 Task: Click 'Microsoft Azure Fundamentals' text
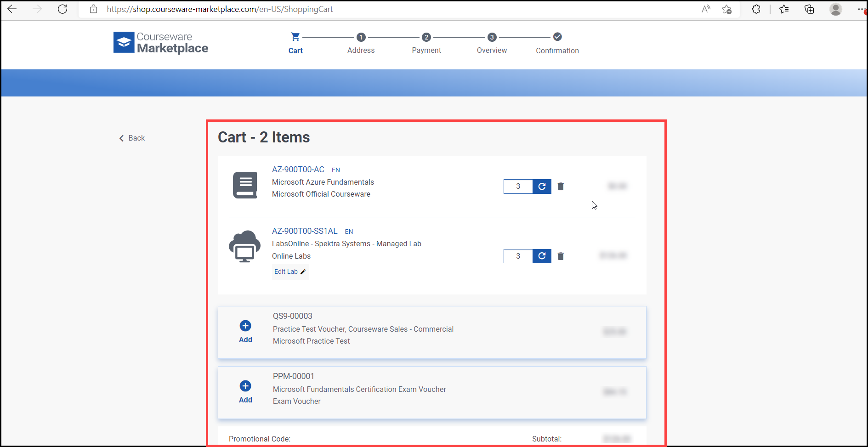point(323,182)
